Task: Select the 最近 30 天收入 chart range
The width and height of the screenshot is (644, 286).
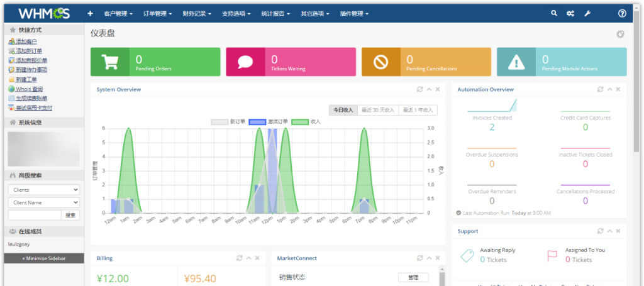Action: [x=378, y=111]
